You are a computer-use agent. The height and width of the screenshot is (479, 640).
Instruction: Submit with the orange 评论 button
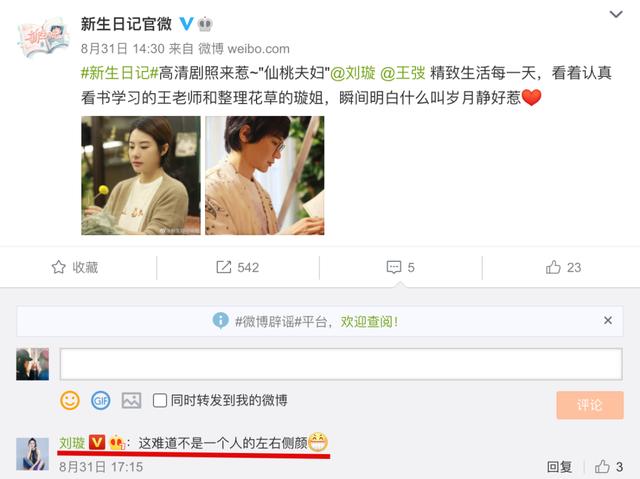[x=590, y=405]
